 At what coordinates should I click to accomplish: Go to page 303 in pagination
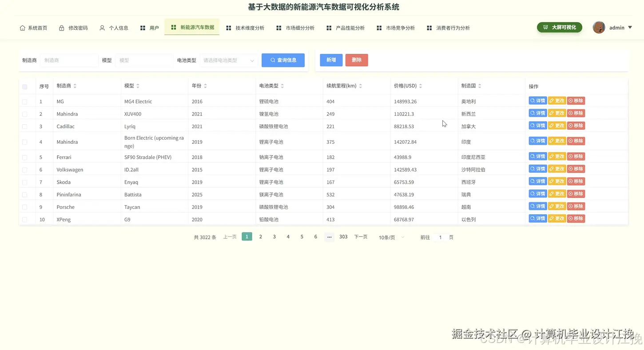click(x=343, y=236)
